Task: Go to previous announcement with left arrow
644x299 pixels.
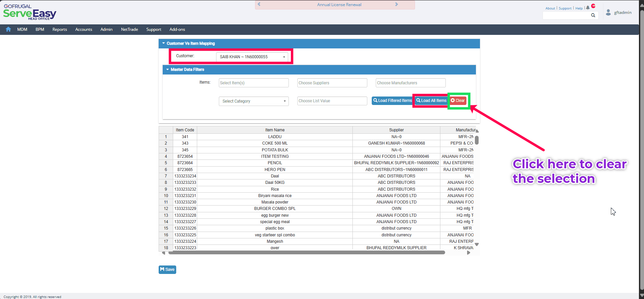Action: tap(259, 4)
